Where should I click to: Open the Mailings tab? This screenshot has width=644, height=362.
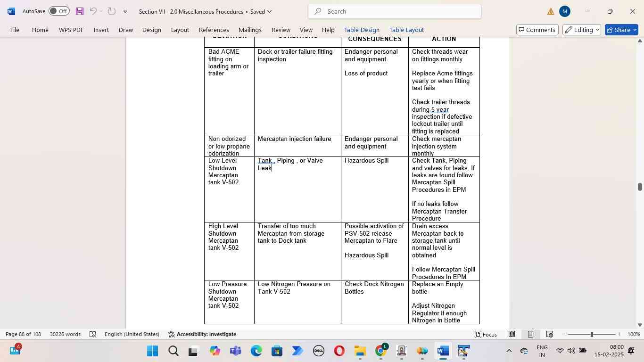tap(250, 30)
